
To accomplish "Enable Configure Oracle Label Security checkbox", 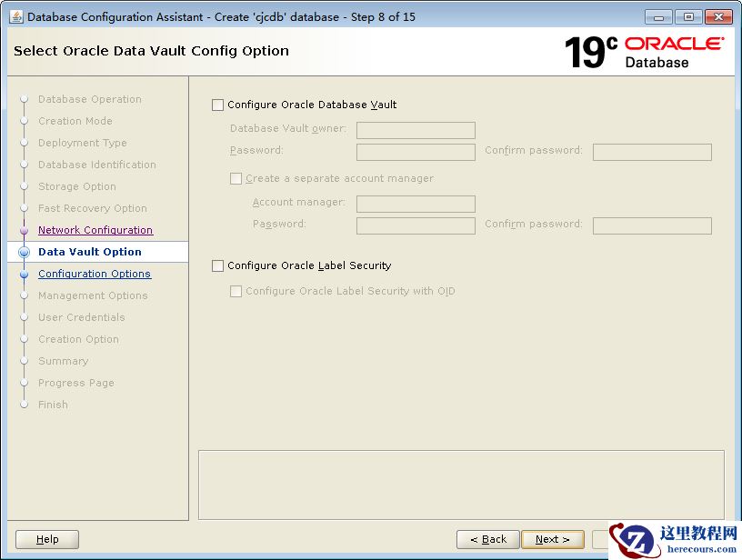I will (217, 265).
